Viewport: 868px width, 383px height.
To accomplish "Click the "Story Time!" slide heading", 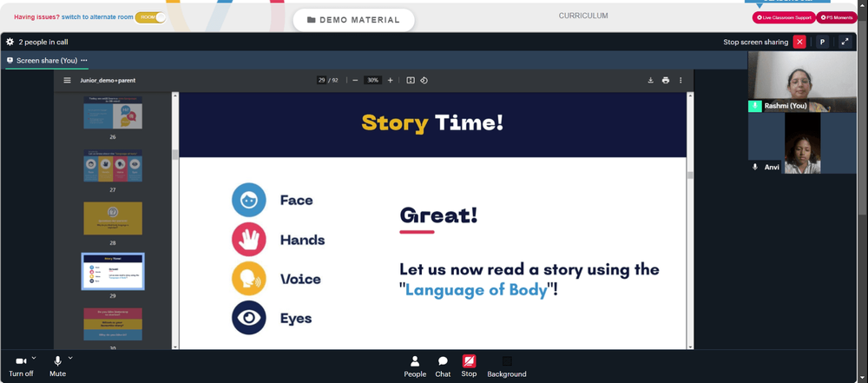I will tap(432, 123).
